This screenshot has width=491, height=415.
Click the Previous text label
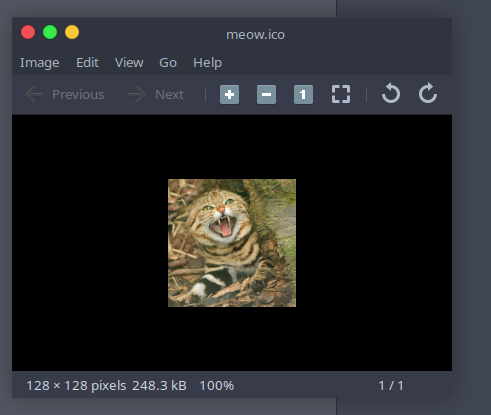(78, 95)
